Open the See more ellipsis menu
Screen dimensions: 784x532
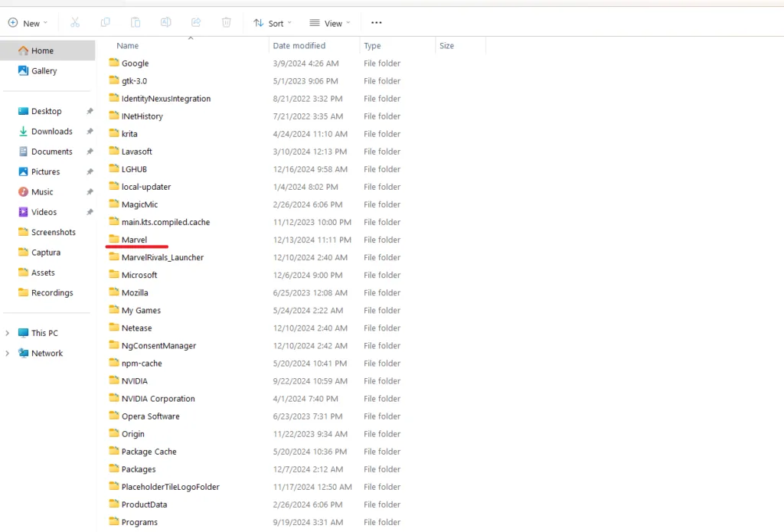(377, 22)
